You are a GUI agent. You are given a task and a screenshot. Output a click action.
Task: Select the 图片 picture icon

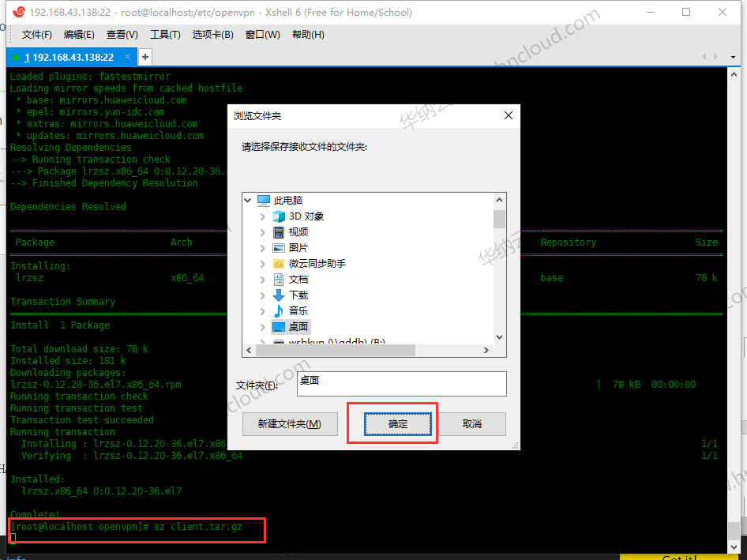[x=279, y=248]
